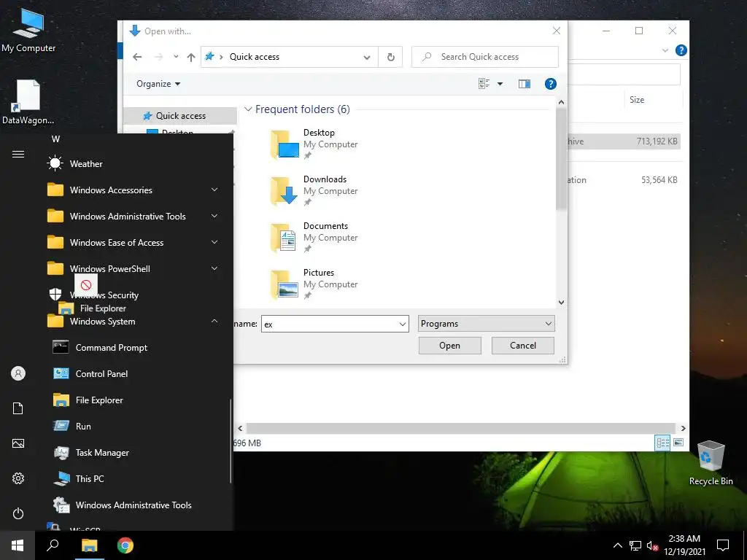
Task: Open Pictures icon in Start sidebar
Action: point(18,443)
